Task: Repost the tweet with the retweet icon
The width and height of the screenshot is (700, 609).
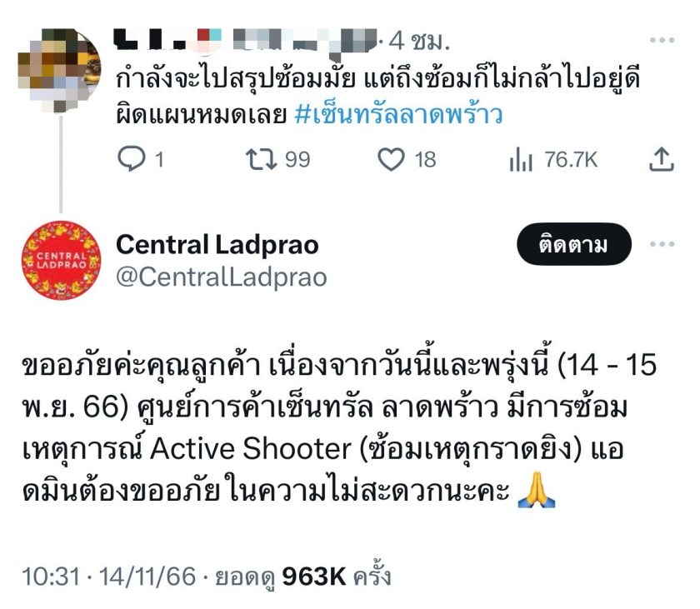Action: 261,159
